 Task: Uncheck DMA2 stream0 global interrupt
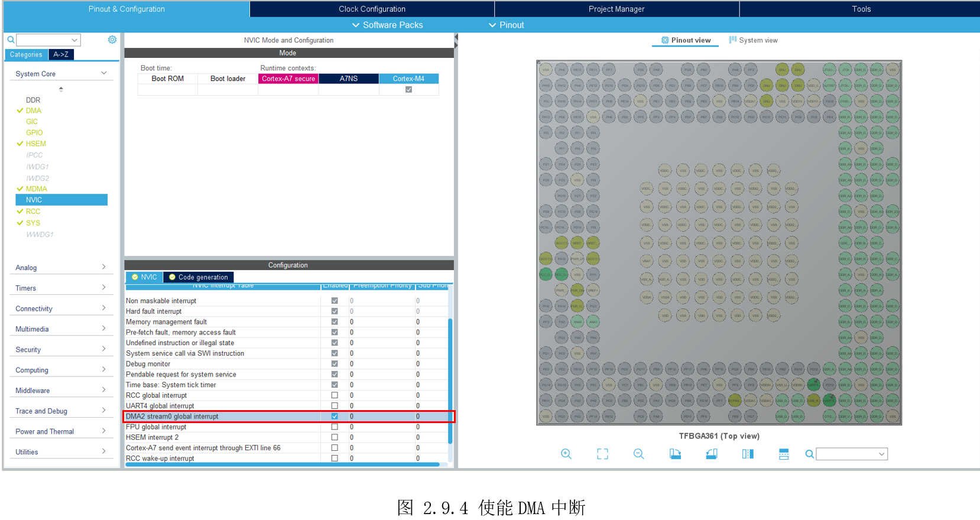click(x=335, y=417)
